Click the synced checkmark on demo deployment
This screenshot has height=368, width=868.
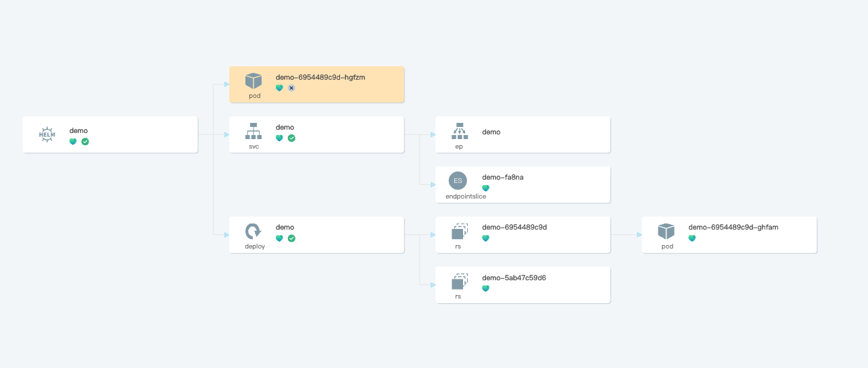click(291, 238)
